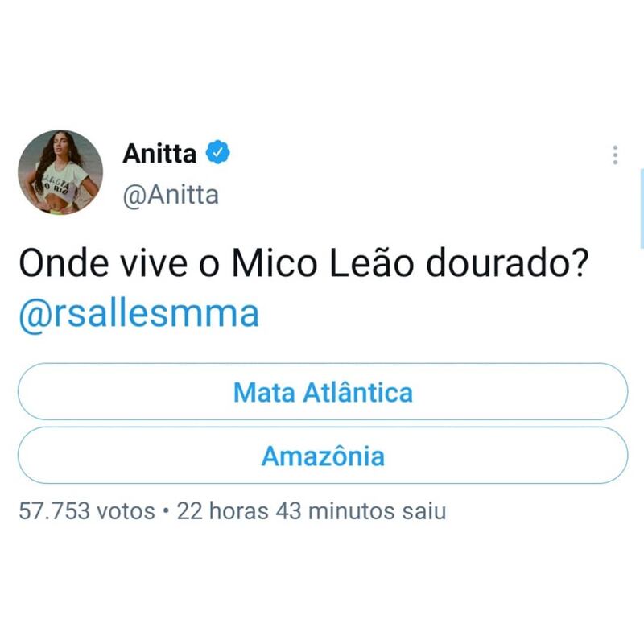Screen dimensions: 644x644
Task: Select the Mata Atlântica option label
Action: tap(323, 392)
